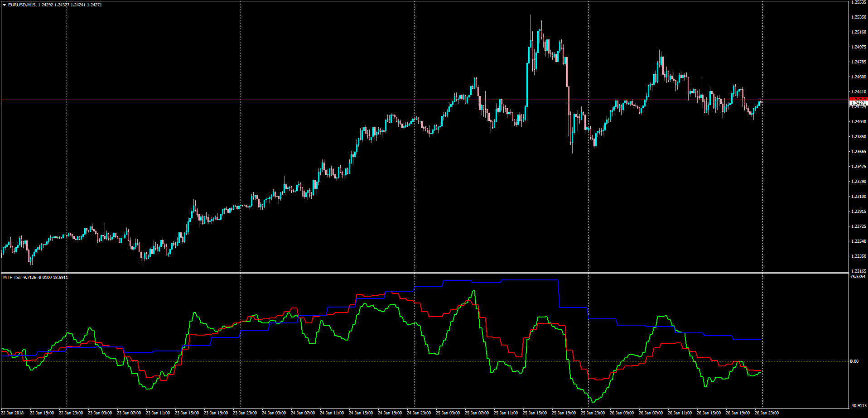Click the 24 Jan 07:00 time label
The height and width of the screenshot is (418, 868).
point(303,413)
